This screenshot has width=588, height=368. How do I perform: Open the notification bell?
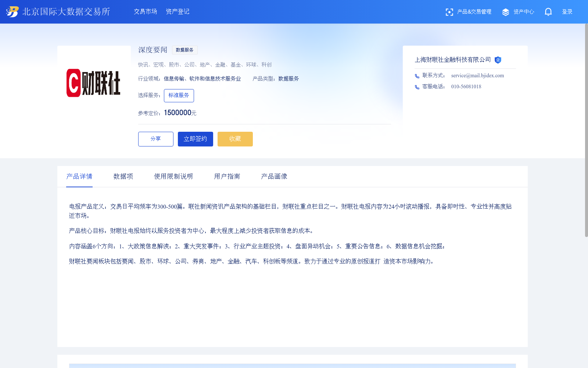(x=548, y=12)
